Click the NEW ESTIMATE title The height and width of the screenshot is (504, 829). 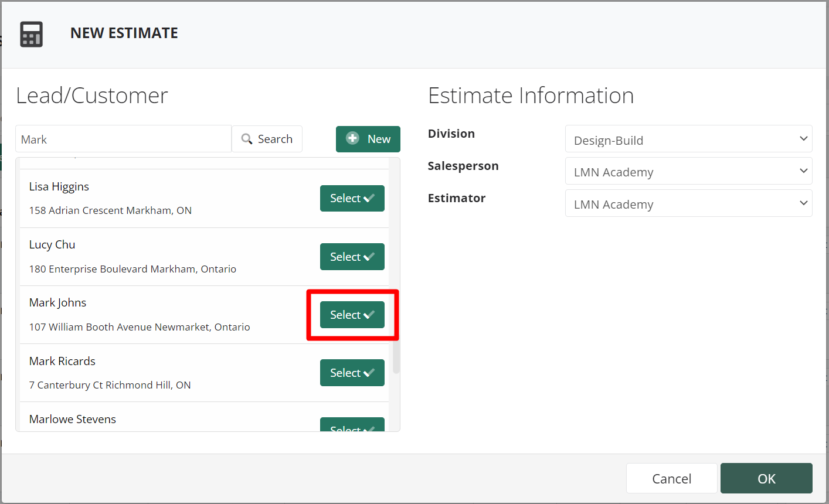coord(124,33)
